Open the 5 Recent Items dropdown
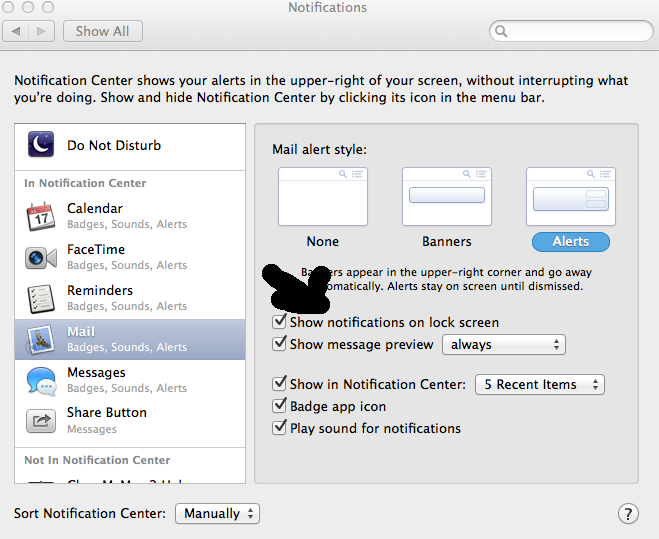The image size is (659, 539). coord(540,384)
